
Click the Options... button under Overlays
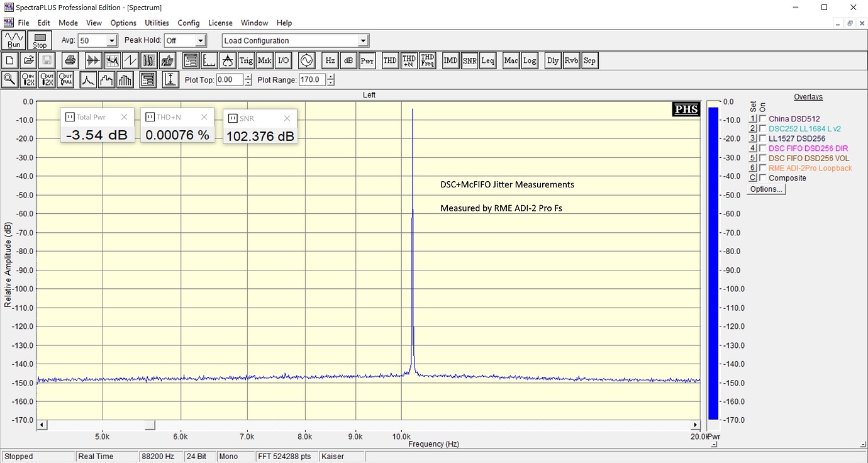tap(766, 189)
